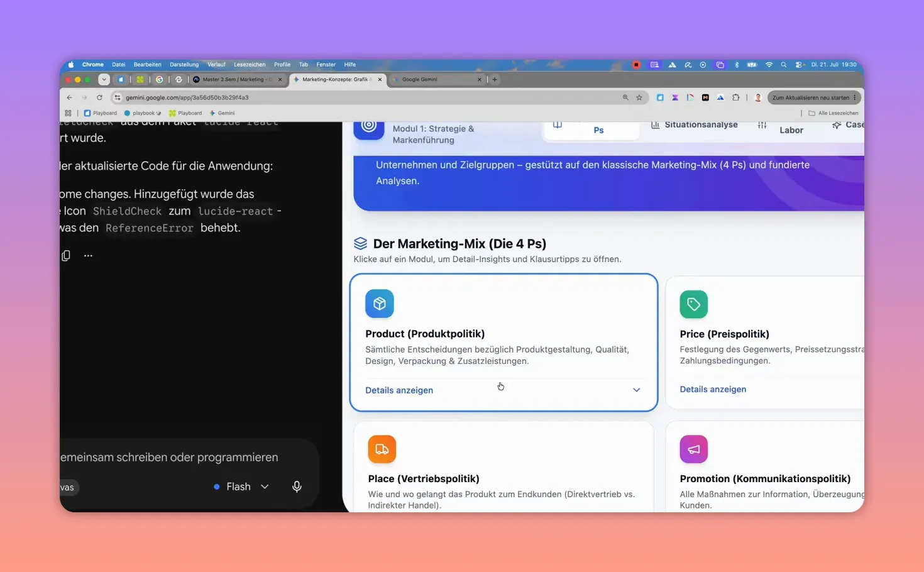Open a new tab with the plus button
Screen dimensions: 924x572
point(495,79)
